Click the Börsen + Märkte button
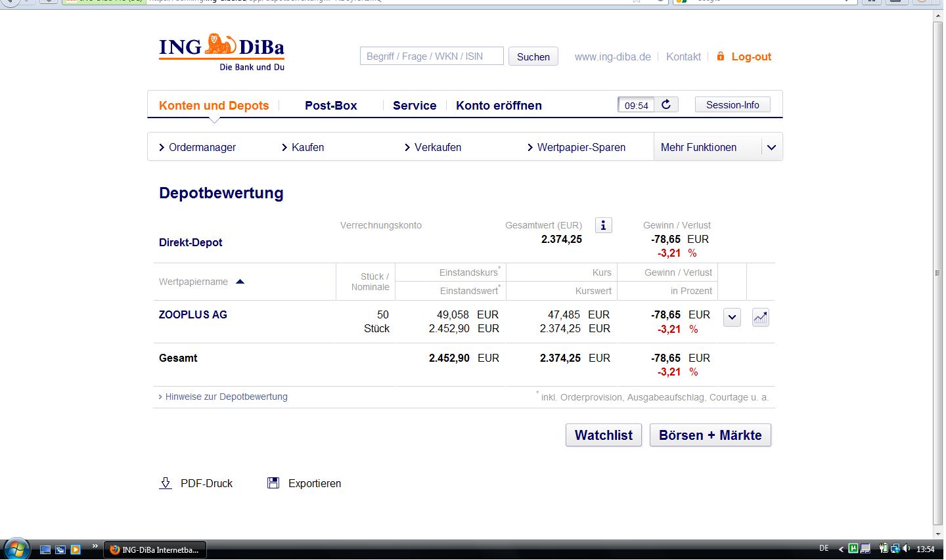This screenshot has width=946, height=560. tap(710, 435)
